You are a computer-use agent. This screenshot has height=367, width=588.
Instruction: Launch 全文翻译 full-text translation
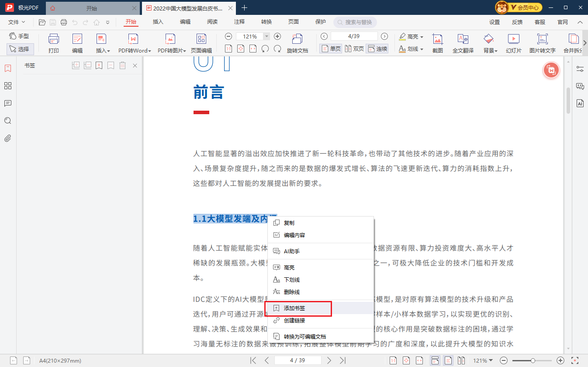click(463, 43)
